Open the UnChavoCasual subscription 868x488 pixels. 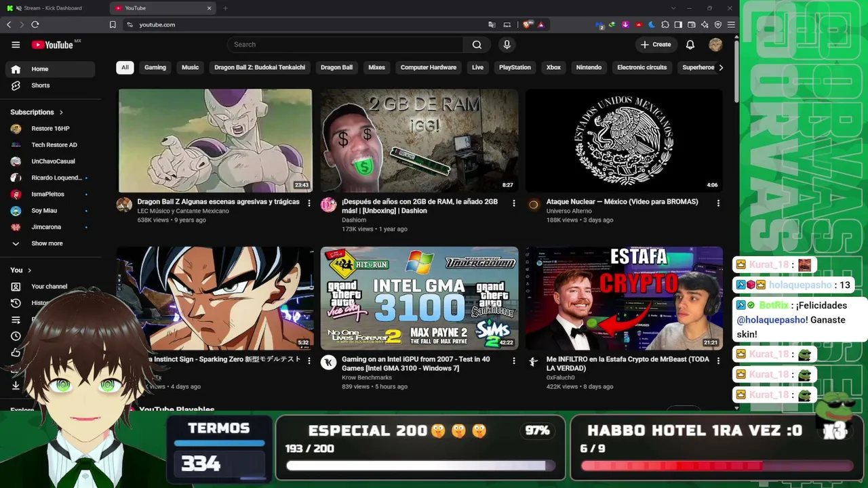pyautogui.click(x=50, y=161)
